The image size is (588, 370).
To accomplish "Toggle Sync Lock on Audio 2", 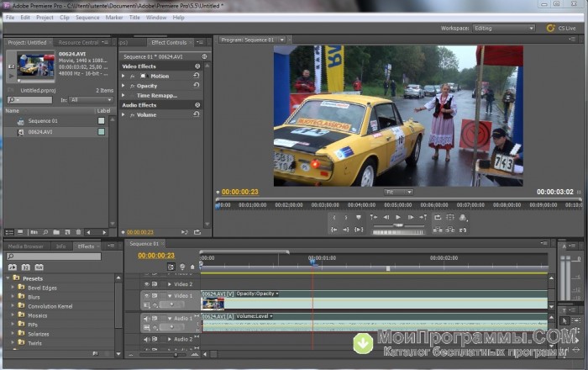I will click(155, 339).
